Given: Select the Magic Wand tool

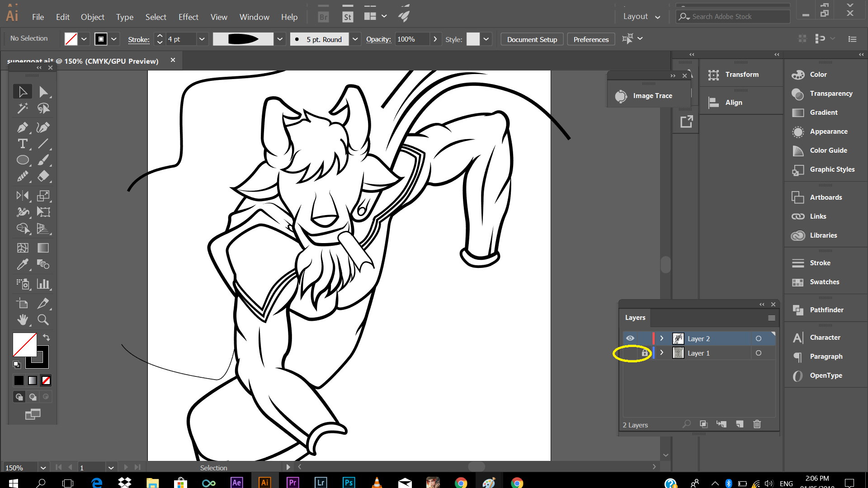Looking at the screenshot, I should 22,108.
